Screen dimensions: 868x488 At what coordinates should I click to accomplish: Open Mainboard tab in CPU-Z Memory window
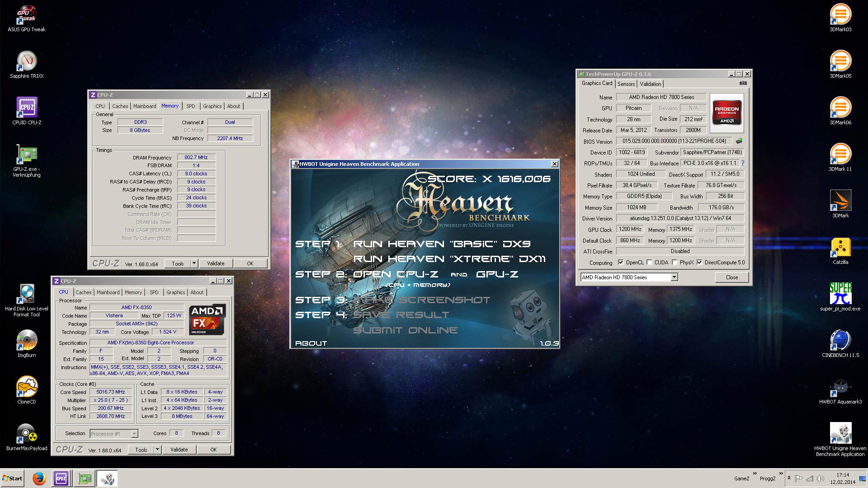pos(145,106)
